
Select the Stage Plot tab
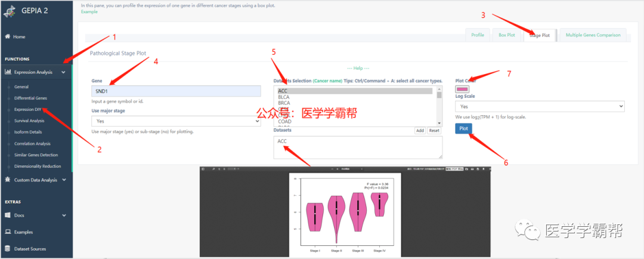pyautogui.click(x=540, y=35)
